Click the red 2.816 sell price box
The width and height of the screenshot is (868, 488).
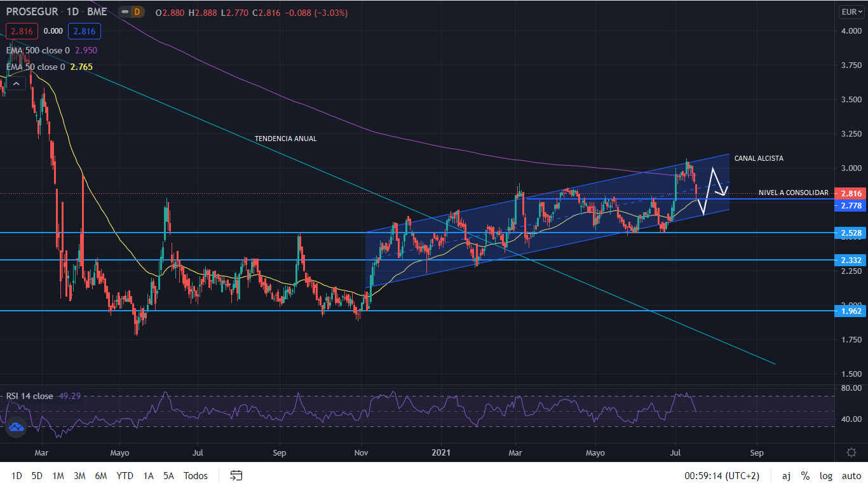click(x=22, y=30)
